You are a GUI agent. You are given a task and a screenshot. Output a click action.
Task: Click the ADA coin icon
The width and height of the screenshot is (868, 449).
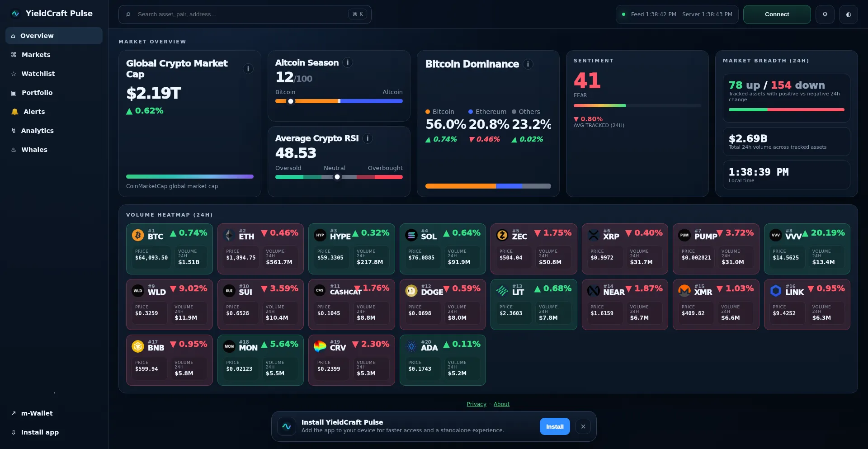click(411, 346)
